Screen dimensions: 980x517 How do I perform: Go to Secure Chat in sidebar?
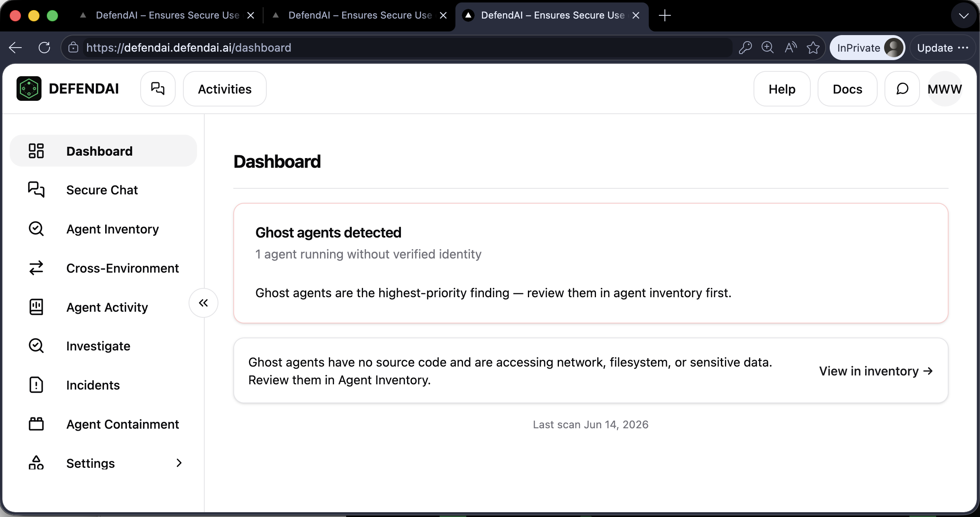(103, 190)
